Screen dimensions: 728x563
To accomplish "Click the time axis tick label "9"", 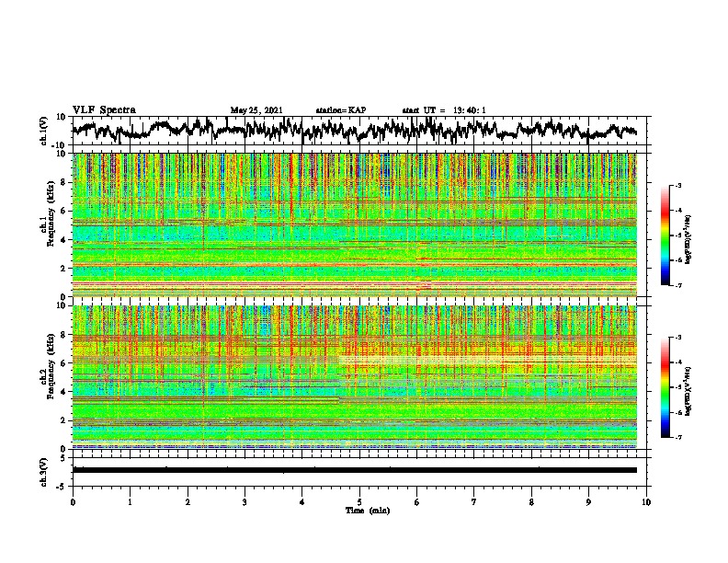I will 588,501.
